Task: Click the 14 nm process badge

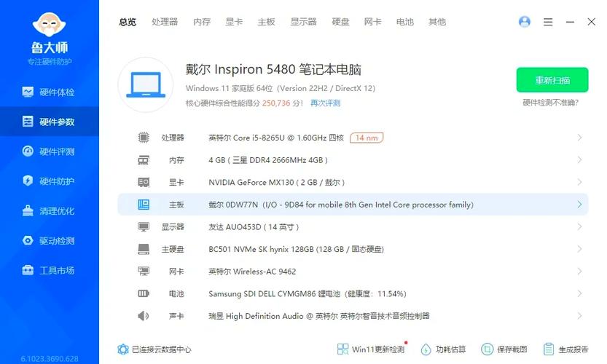Action: pos(367,138)
